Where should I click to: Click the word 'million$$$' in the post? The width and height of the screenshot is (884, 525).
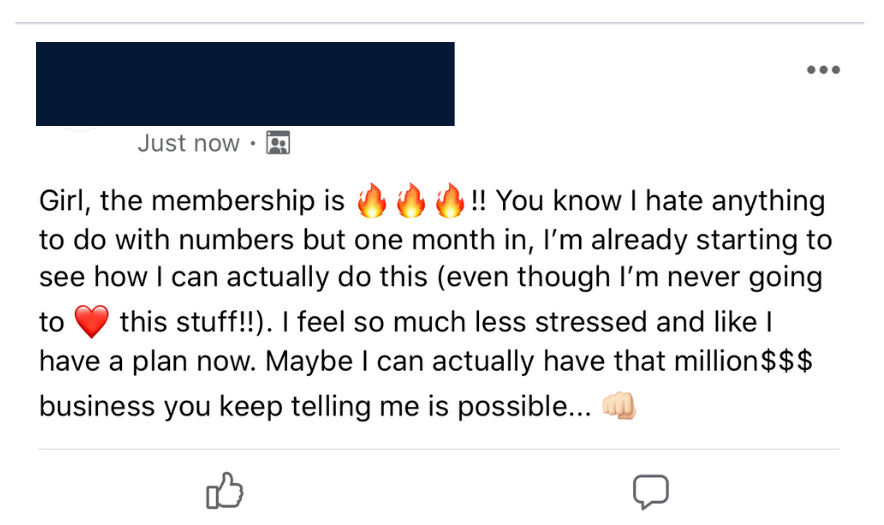tap(744, 361)
